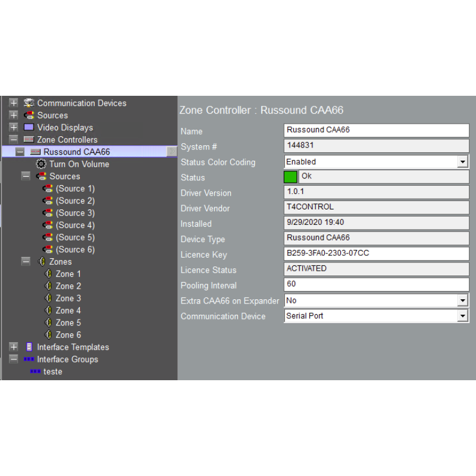Click the (Source 6) cable icon
476x476 pixels.
click(48, 249)
